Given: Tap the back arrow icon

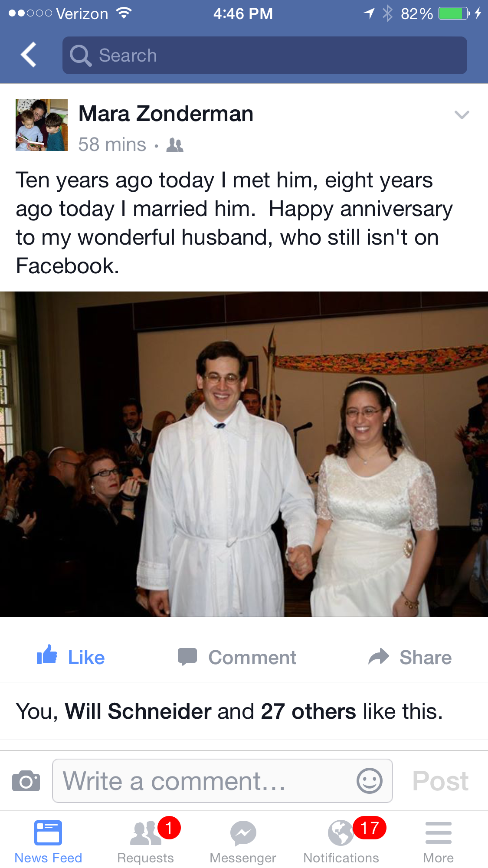Looking at the screenshot, I should coord(29,55).
